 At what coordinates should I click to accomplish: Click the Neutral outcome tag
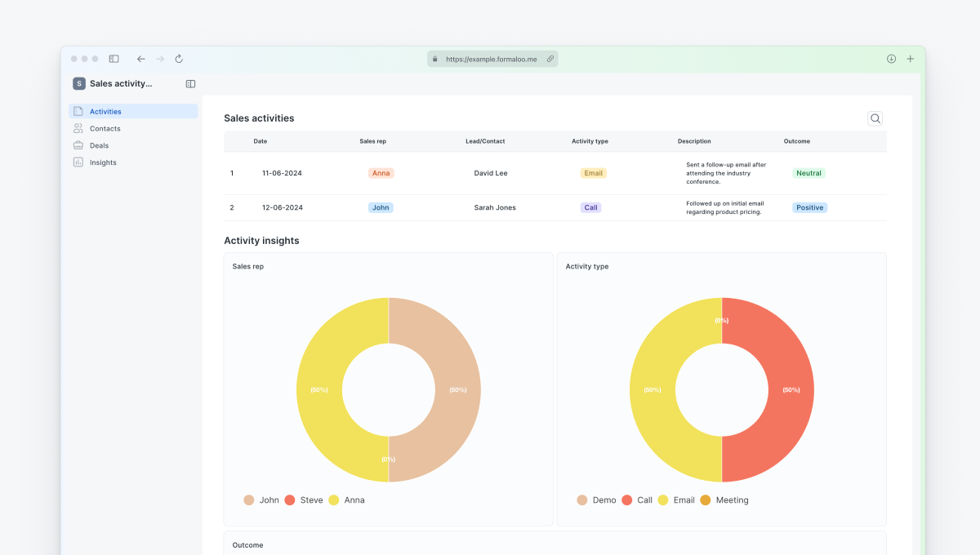[x=809, y=173]
